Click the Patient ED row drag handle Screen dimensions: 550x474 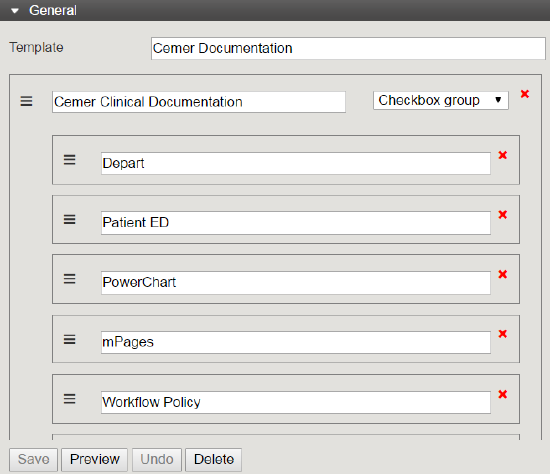click(x=69, y=220)
